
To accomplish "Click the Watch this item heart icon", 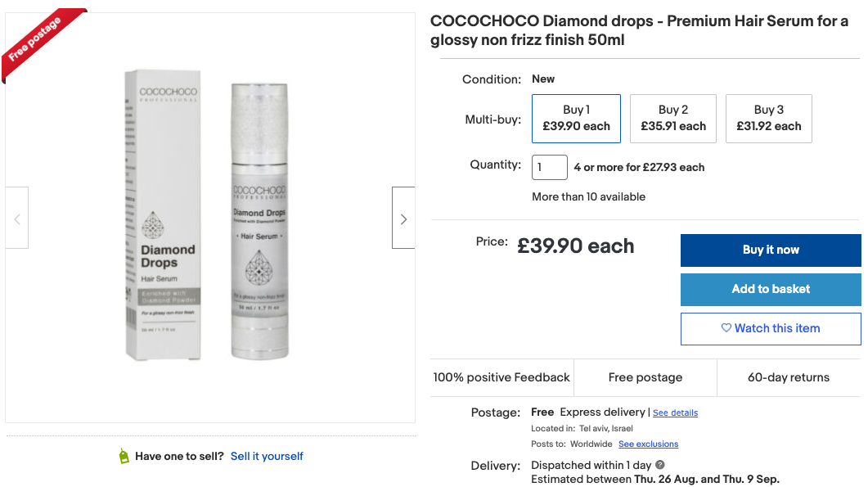I will pos(726,327).
